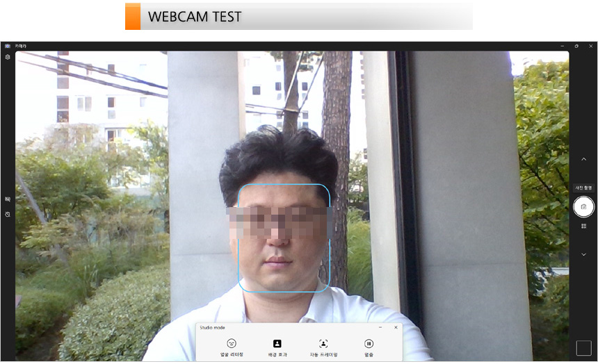The height and width of the screenshot is (364, 598).
Task: Take a photo with the shutter button
Action: tap(583, 207)
